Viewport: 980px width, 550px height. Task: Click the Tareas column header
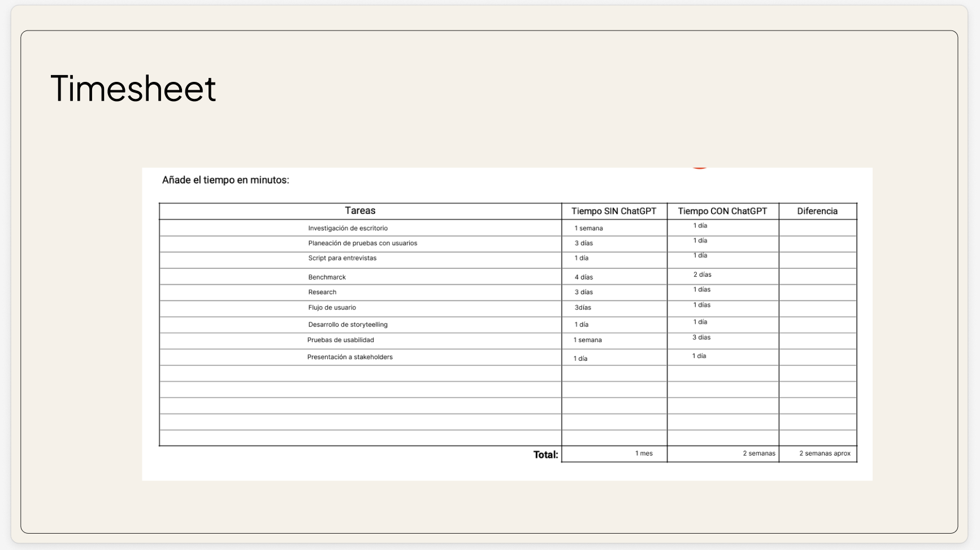(x=360, y=211)
